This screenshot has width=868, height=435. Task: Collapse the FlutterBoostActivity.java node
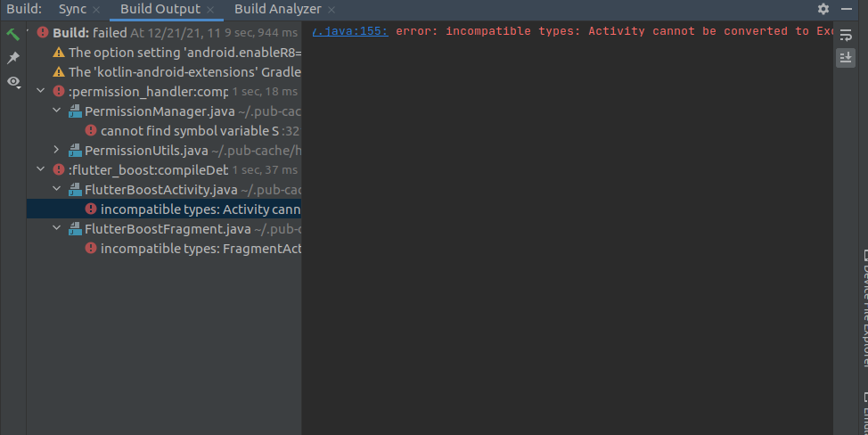(x=56, y=189)
